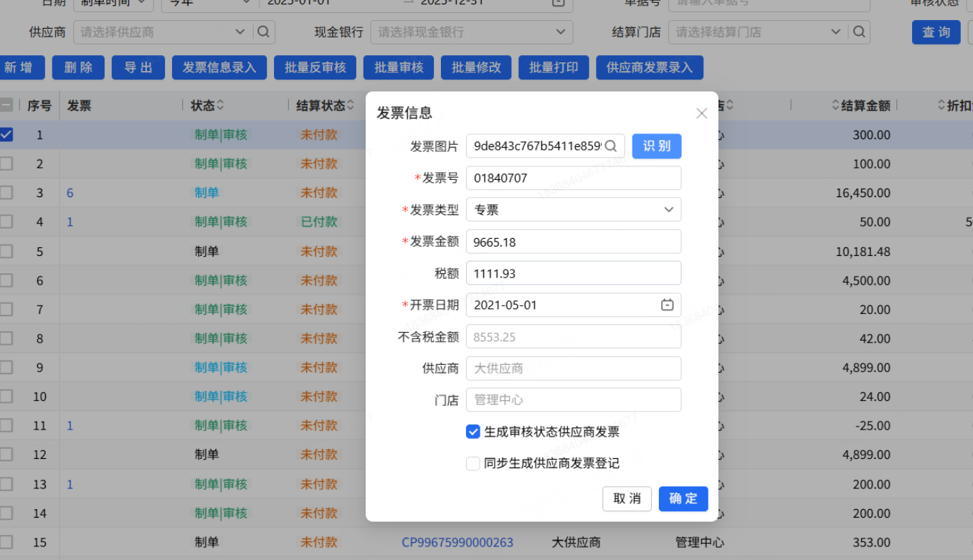Viewport: 973px width, 560px height.
Task: Sort by settlement status column
Action: [350, 105]
